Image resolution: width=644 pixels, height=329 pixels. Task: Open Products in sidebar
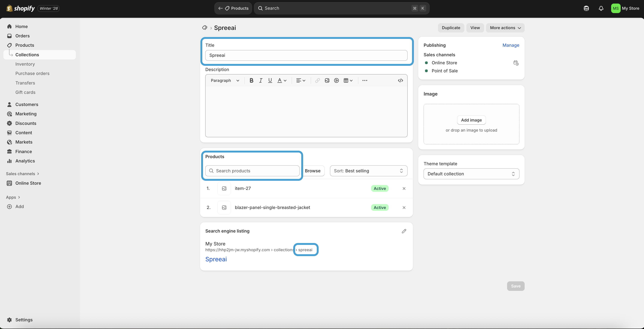click(x=24, y=45)
